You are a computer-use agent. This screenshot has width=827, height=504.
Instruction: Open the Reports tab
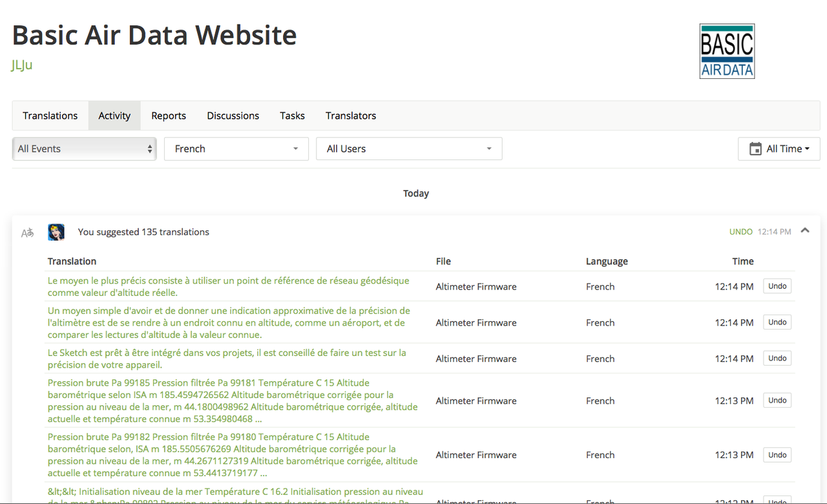point(169,116)
